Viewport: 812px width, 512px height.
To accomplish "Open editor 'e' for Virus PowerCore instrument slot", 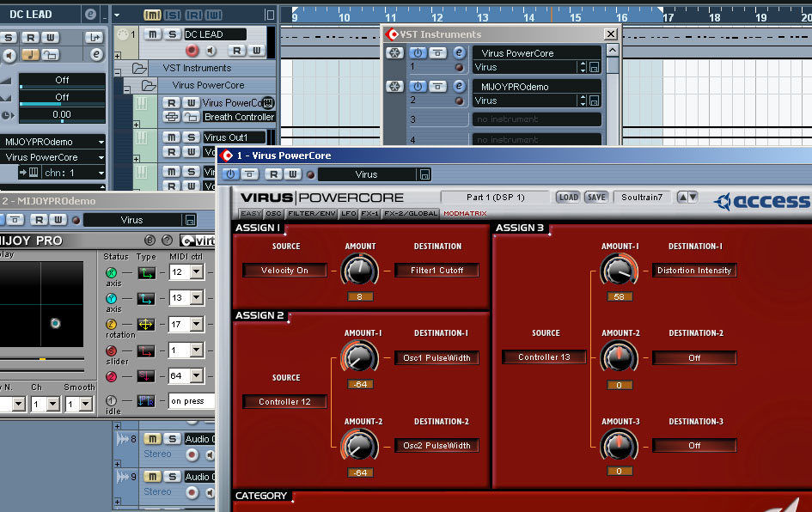I will [x=459, y=52].
